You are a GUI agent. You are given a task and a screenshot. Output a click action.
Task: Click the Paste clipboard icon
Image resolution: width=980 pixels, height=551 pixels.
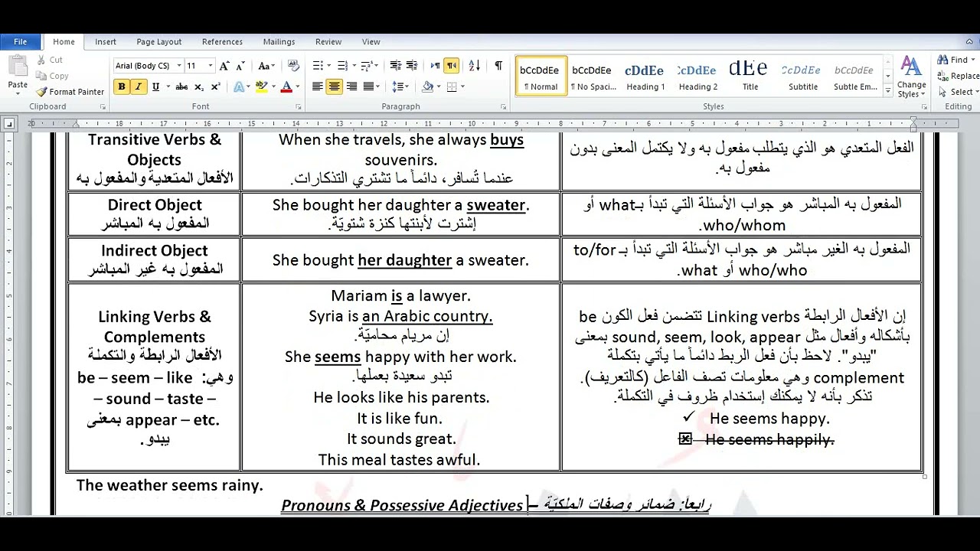[x=18, y=67]
